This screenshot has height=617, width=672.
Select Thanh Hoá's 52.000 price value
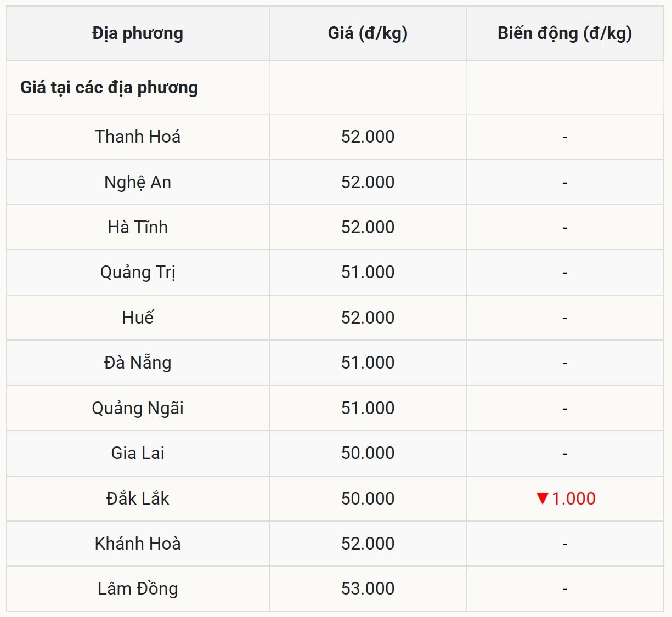[x=368, y=137]
